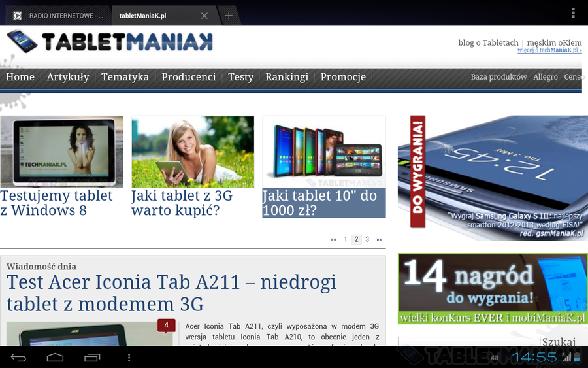Open the Testy section

(x=240, y=77)
